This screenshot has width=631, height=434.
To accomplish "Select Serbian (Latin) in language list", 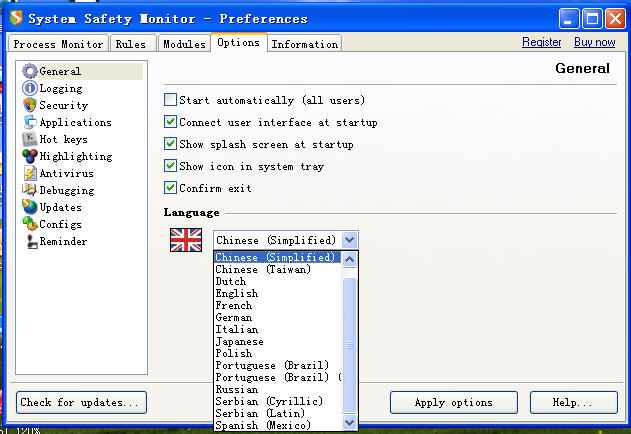I will [x=277, y=413].
